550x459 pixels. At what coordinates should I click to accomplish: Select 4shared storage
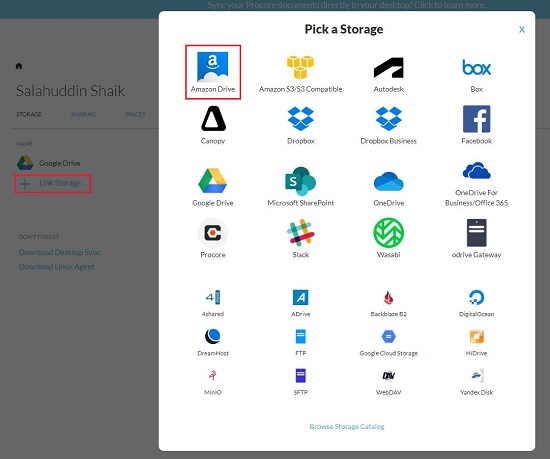tap(213, 297)
